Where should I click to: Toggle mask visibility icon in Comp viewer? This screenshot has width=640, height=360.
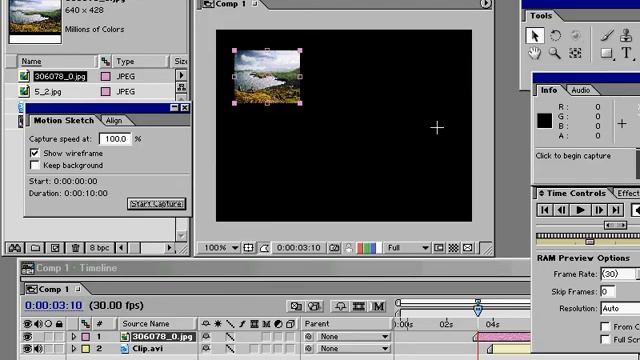coord(264,248)
